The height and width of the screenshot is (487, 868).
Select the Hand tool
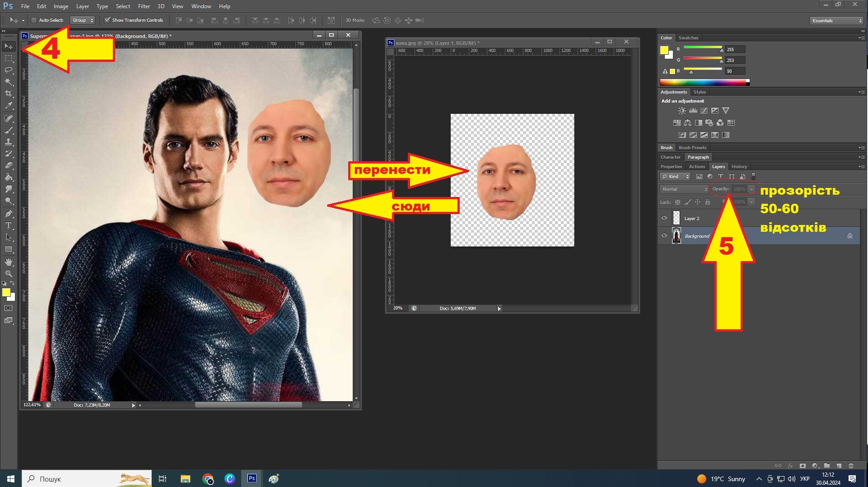(9, 262)
